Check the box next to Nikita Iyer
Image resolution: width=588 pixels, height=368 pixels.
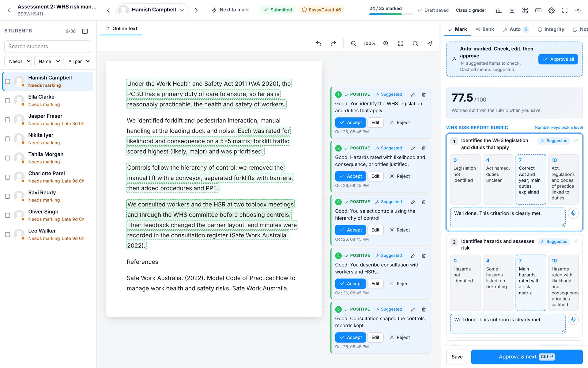8,139
